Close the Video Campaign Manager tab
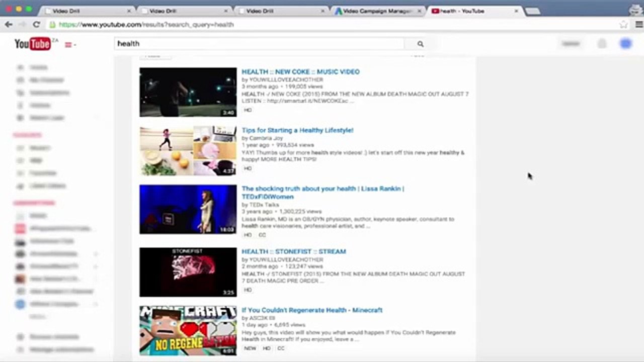Screen dimensions: 644x362 [x=419, y=11]
